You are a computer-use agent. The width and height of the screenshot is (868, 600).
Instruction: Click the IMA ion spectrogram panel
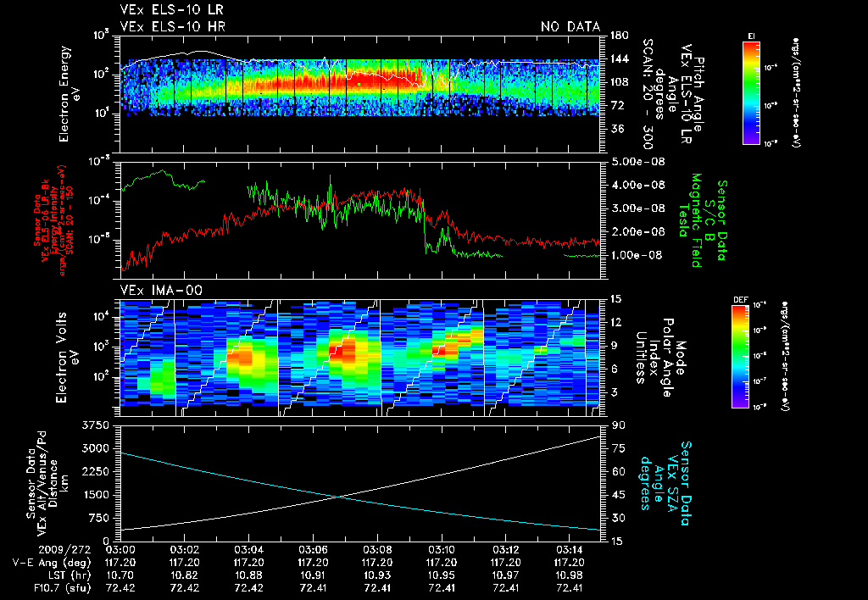[360, 358]
